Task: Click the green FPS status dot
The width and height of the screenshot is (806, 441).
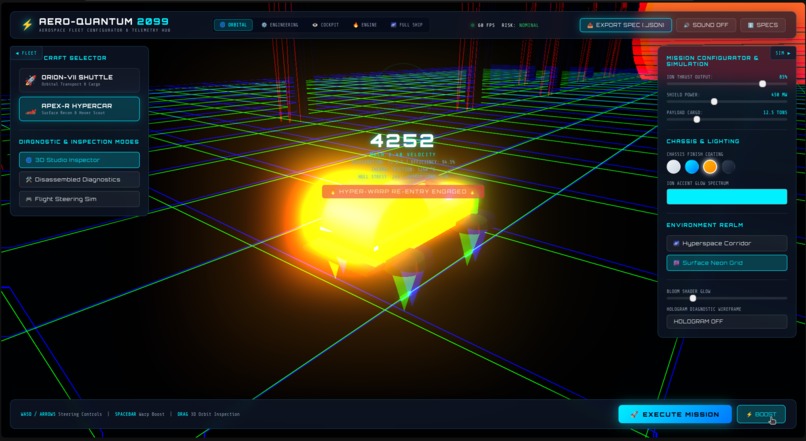Action: click(x=472, y=25)
